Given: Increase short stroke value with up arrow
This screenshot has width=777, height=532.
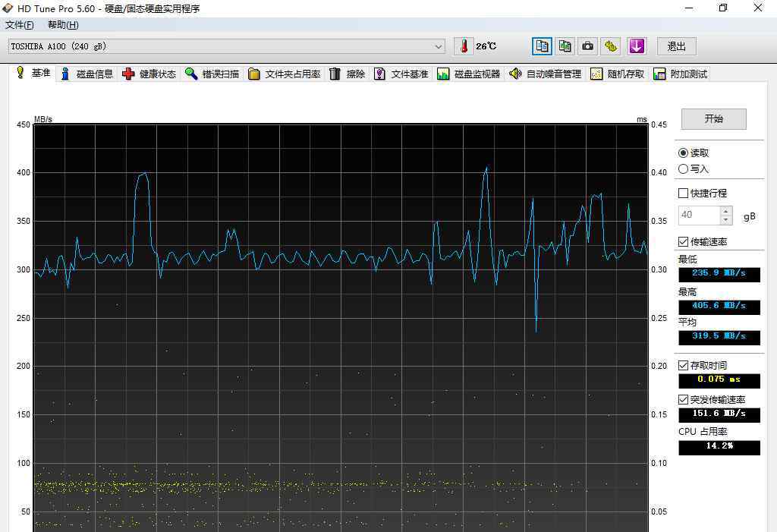Looking at the screenshot, I should click(x=726, y=211).
